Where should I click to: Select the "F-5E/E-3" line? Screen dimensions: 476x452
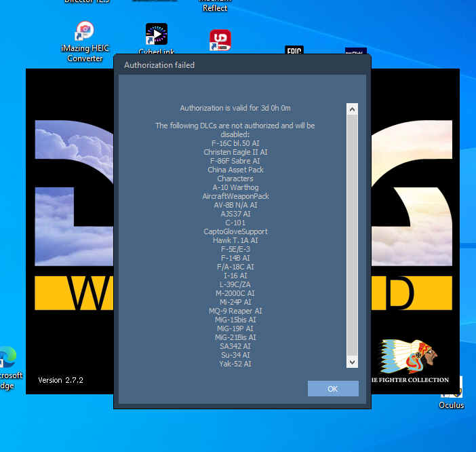point(235,249)
